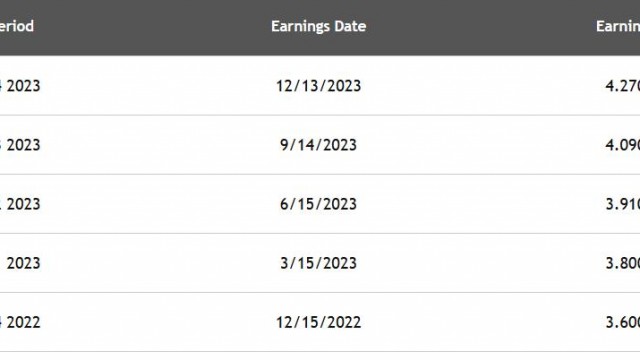
Task: Click the 4.270 earnings value
Action: (x=623, y=86)
